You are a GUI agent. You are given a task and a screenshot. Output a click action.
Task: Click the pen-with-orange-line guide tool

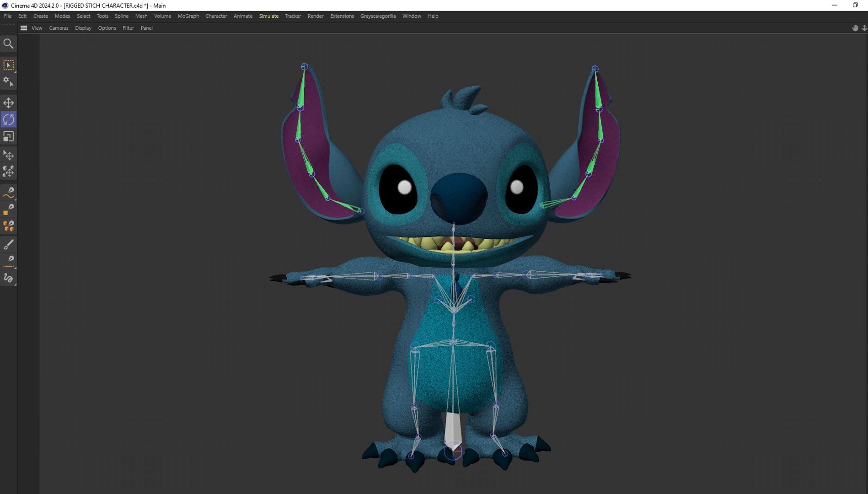coord(8,261)
